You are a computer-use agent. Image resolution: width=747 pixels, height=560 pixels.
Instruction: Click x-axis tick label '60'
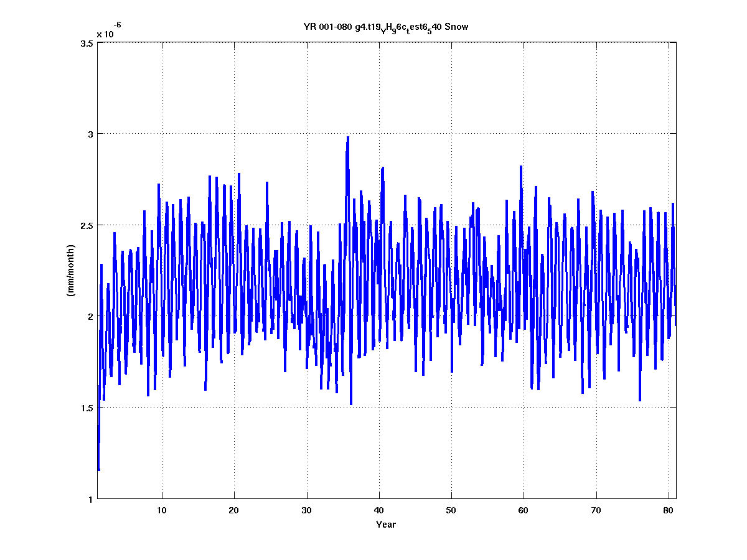(524, 511)
